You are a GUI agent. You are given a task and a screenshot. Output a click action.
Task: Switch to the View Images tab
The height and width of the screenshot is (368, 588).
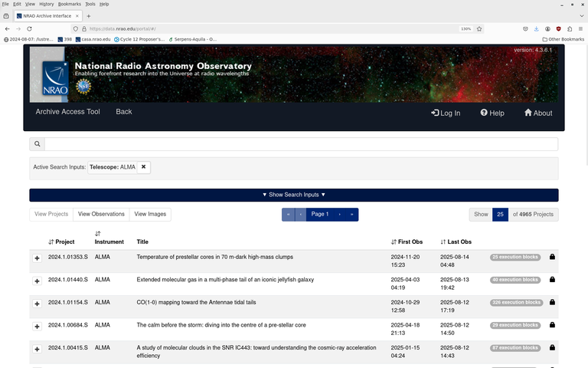coord(150,215)
